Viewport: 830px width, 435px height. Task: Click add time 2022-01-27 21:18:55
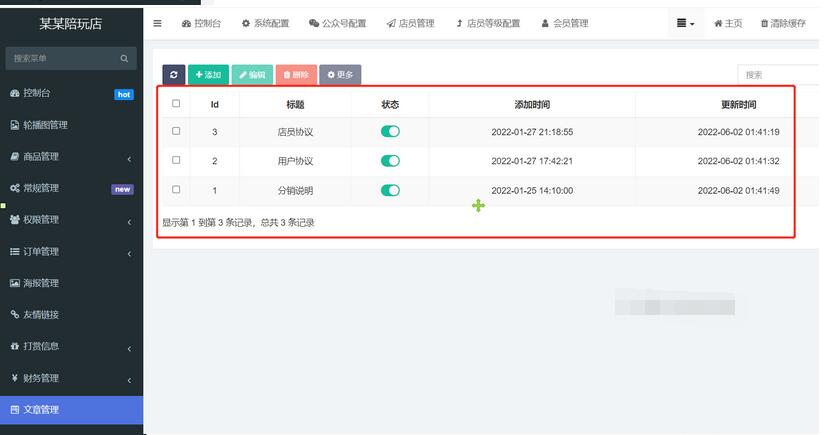click(532, 132)
